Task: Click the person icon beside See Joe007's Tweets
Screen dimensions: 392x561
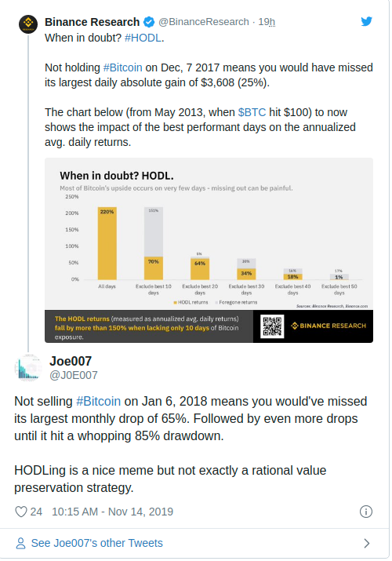Action: (20, 543)
